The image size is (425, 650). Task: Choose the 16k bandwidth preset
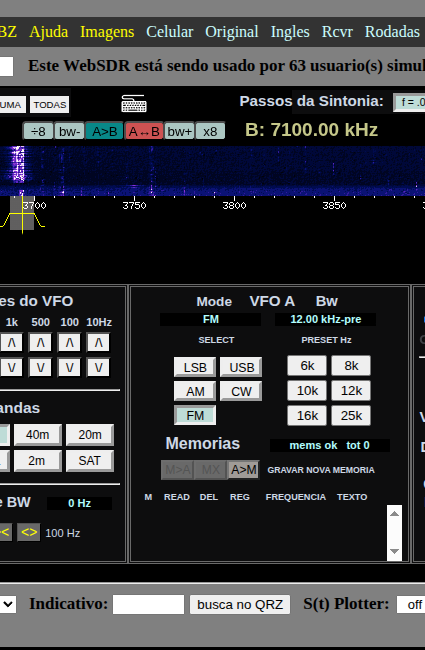coord(307,415)
